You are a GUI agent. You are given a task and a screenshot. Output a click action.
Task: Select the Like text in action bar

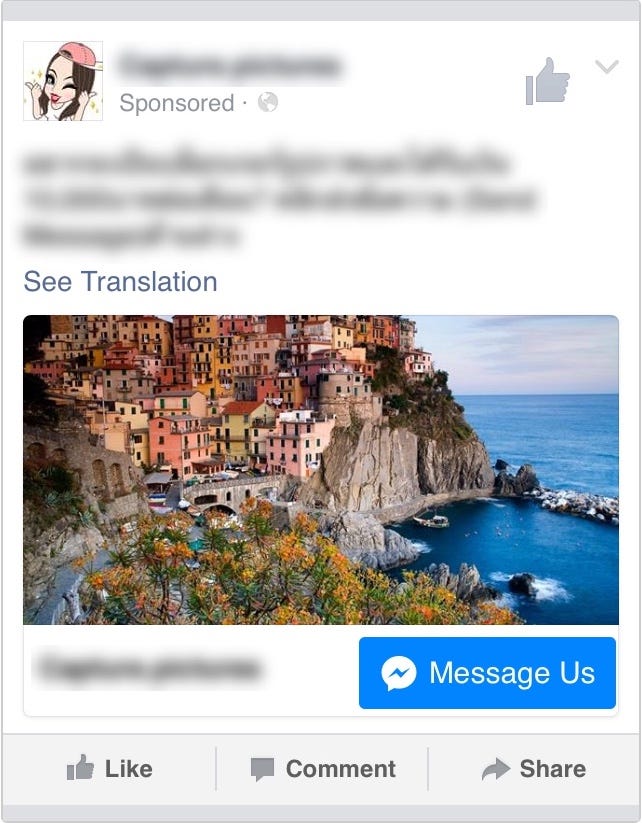click(x=129, y=769)
